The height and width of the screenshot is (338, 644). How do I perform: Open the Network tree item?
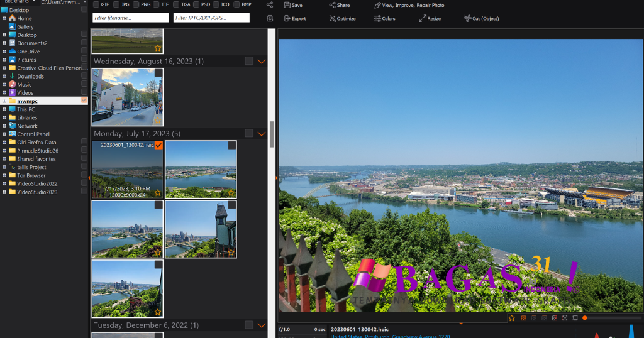tap(27, 126)
